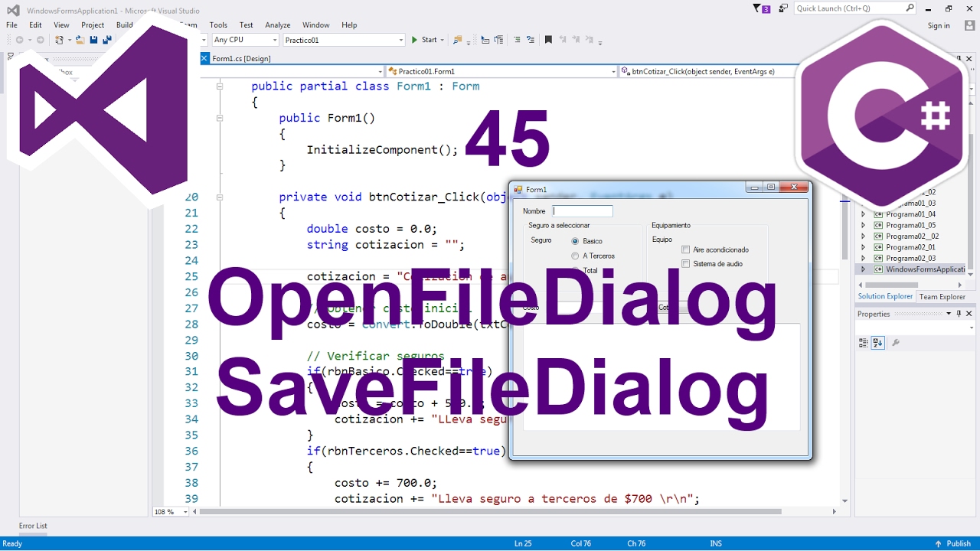Image resolution: width=980 pixels, height=551 pixels.
Task: Click the Save floppy disk icon
Action: click(x=93, y=40)
